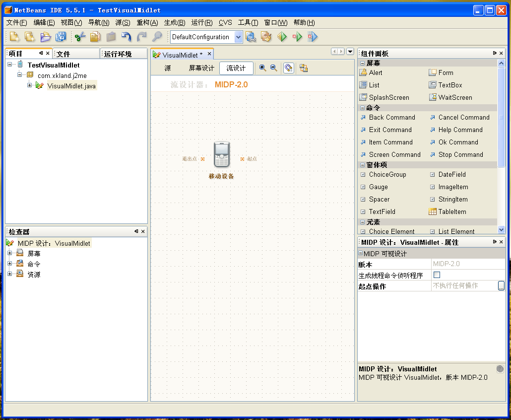This screenshot has height=420, width=511.
Task: Click the zoom in magnifier in flow designer
Action: coord(262,68)
